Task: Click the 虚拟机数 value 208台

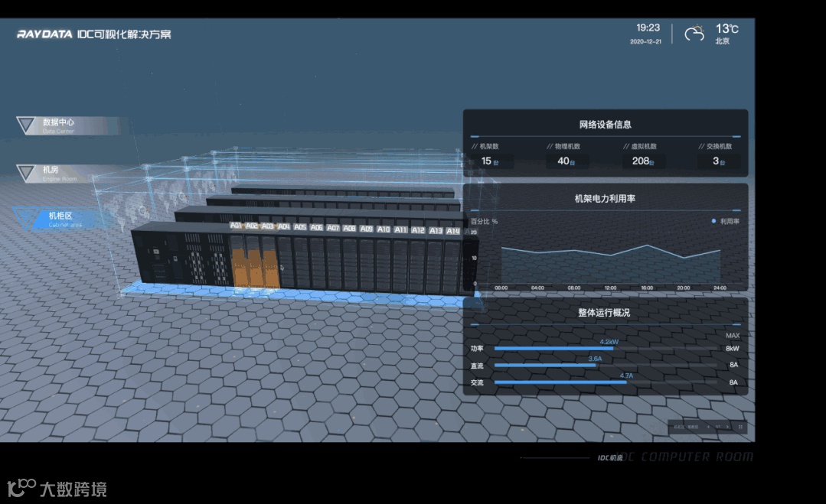Action: [x=643, y=161]
